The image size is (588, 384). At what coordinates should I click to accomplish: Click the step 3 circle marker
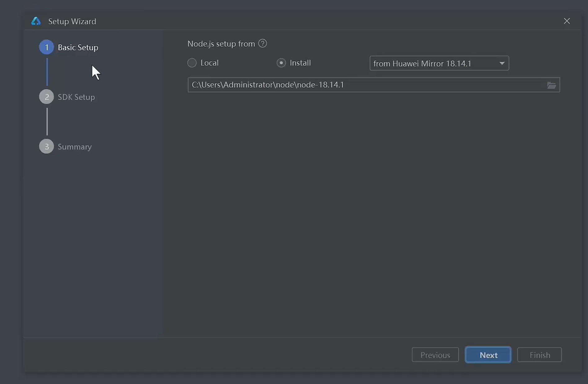click(x=47, y=146)
